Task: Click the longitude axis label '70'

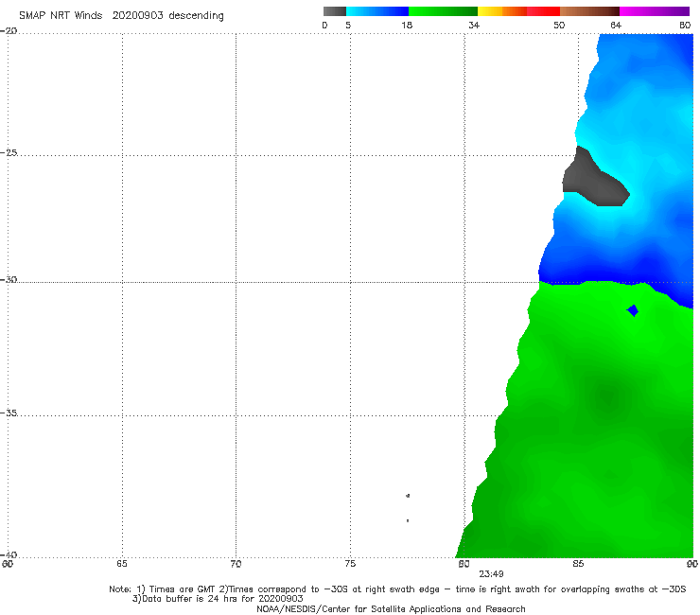Action: 236,564
